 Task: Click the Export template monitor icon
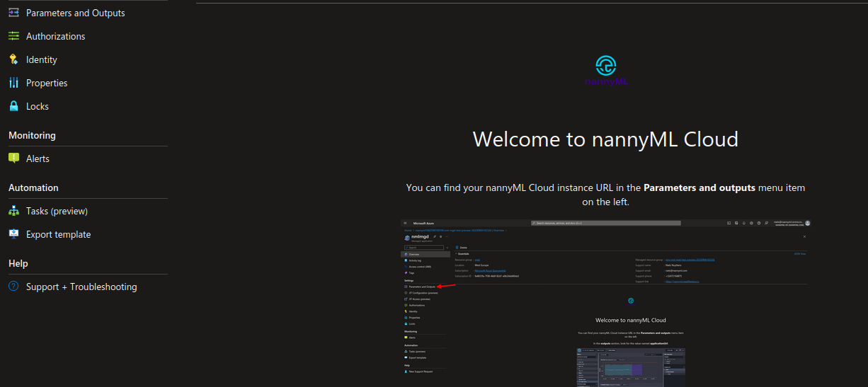[x=13, y=234]
